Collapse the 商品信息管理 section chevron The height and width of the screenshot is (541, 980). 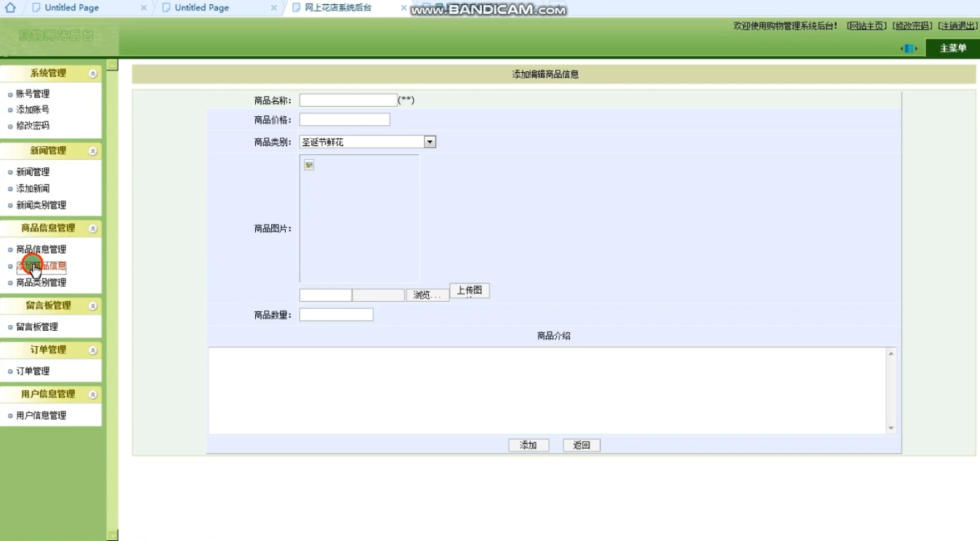92,228
